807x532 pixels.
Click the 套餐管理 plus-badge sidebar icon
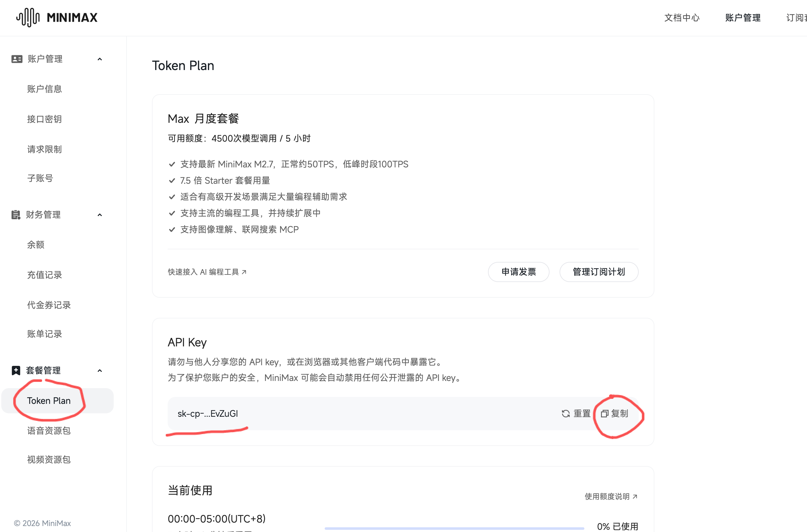[x=16, y=370]
